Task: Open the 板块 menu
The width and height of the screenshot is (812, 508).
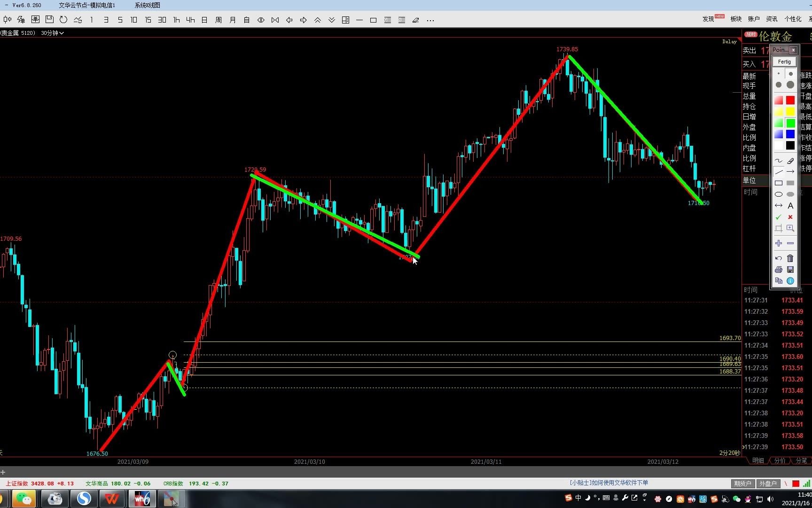Action: (736, 19)
